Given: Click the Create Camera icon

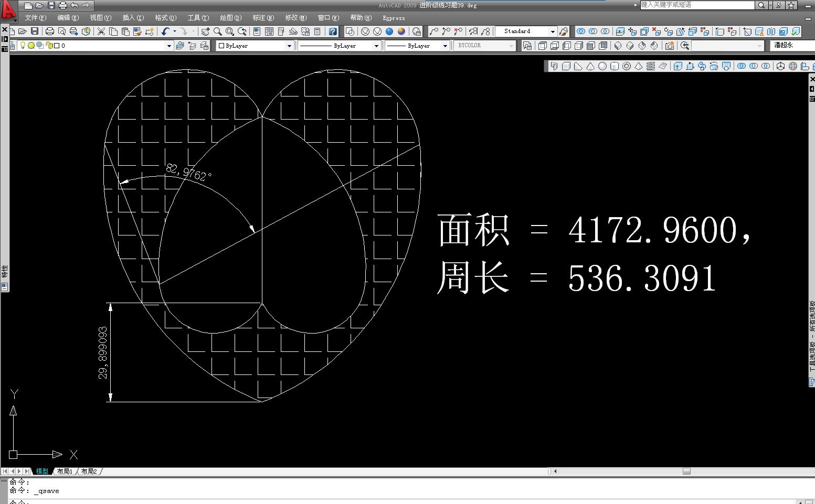Looking at the screenshot, I should pos(670,46).
